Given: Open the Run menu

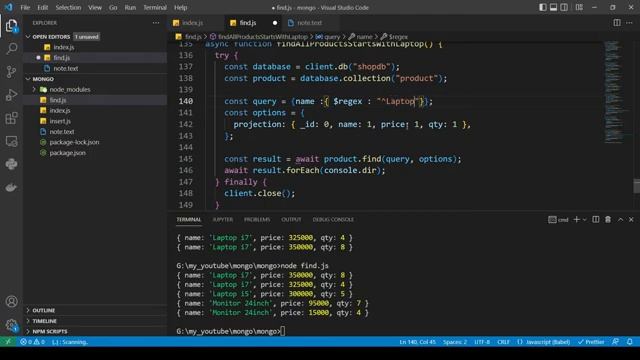Looking at the screenshot, I should [x=130, y=7].
